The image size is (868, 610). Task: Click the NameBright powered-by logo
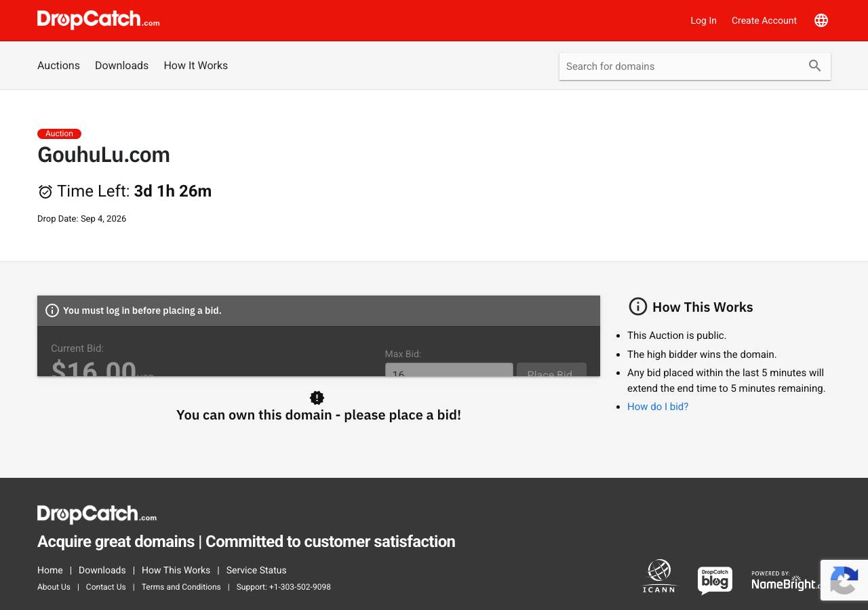pos(785,581)
